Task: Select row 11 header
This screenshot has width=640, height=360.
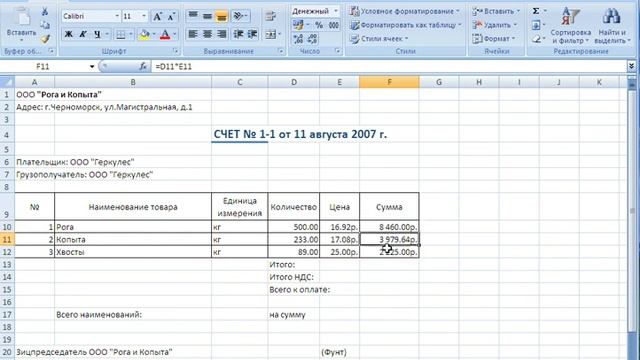Action: click(7, 239)
